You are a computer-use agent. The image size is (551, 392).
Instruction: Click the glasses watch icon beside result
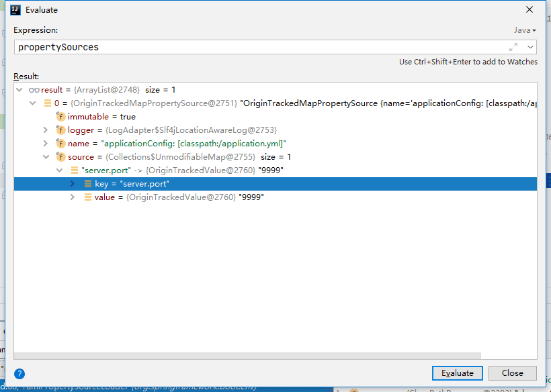(x=34, y=90)
